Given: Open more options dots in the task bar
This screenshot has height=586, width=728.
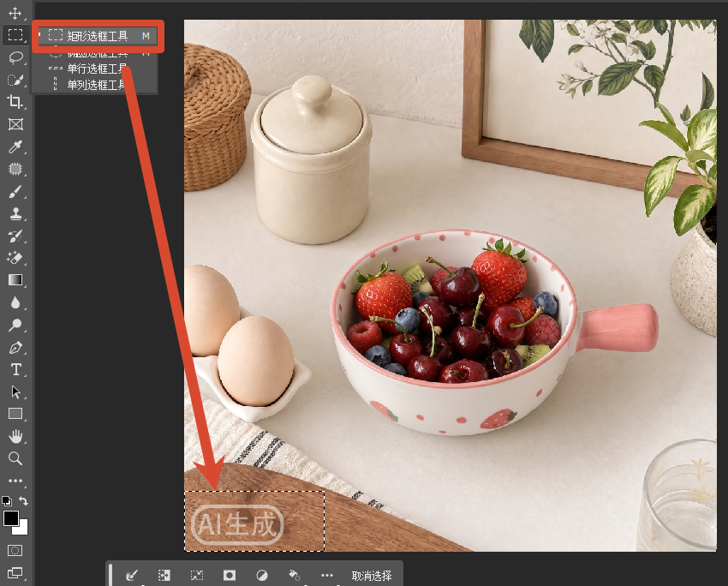Looking at the screenshot, I should [x=327, y=576].
